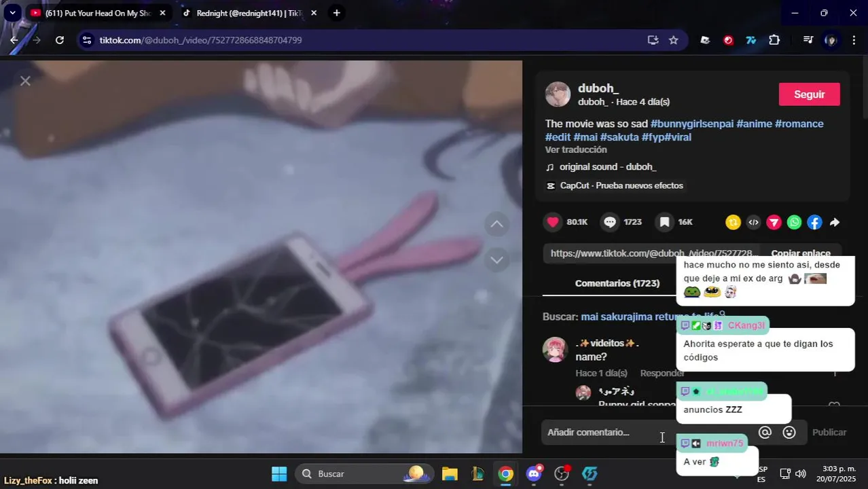Click the site info icon in the address bar
Screen dimensions: 868x489
86,40
